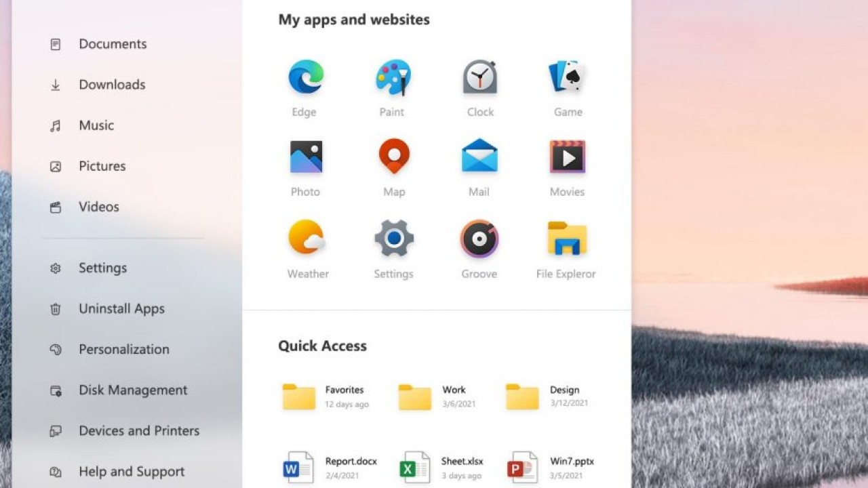This screenshot has width=868, height=488.
Task: Open the Favorites folder in Quick Access
Action: (299, 396)
